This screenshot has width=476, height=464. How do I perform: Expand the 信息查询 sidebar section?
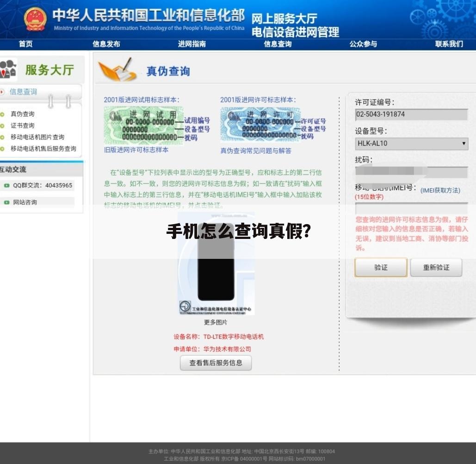coord(23,92)
